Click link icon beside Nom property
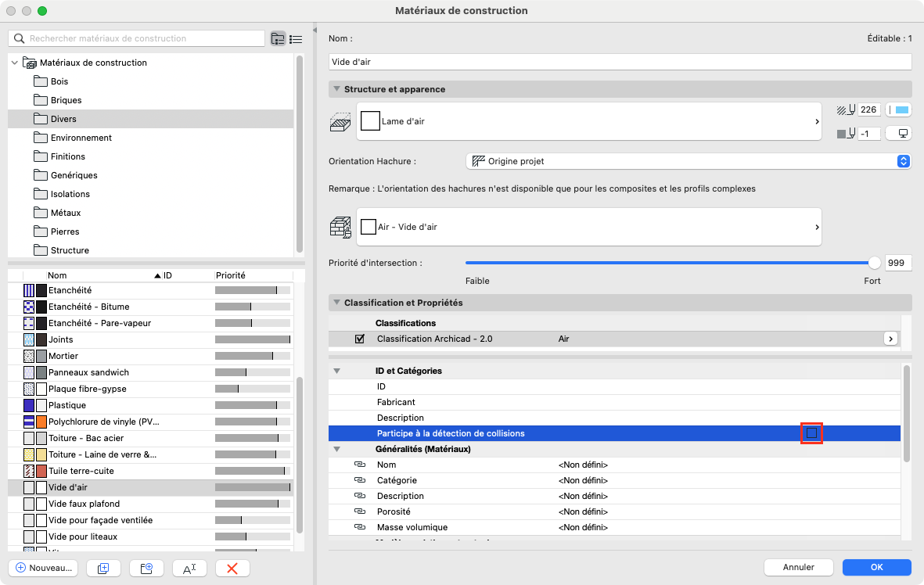 click(x=359, y=465)
